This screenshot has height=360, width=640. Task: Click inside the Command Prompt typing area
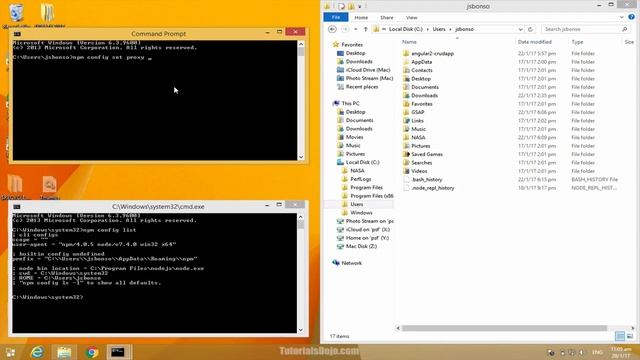[155, 100]
